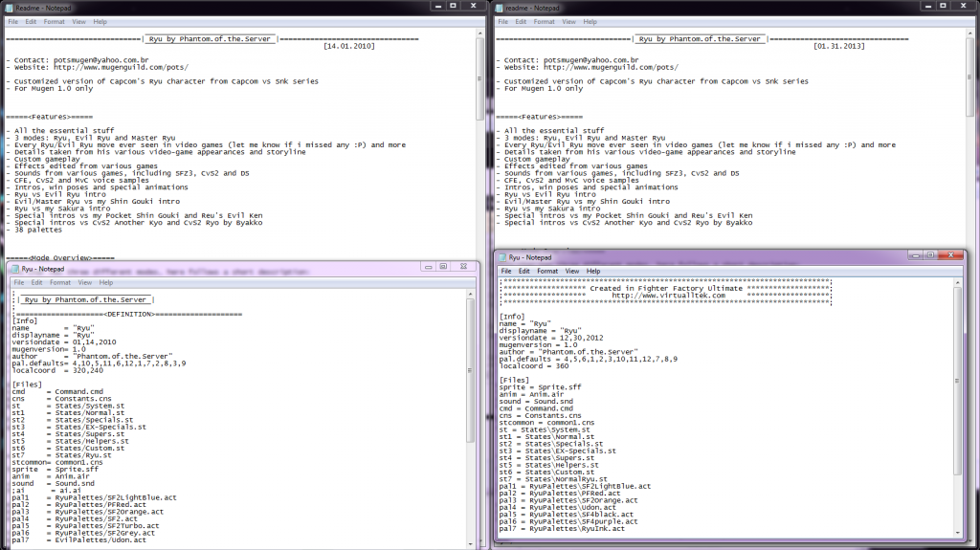Click line ';ai = ai.ai'
This screenshot has height=550, width=980.
tap(46, 491)
